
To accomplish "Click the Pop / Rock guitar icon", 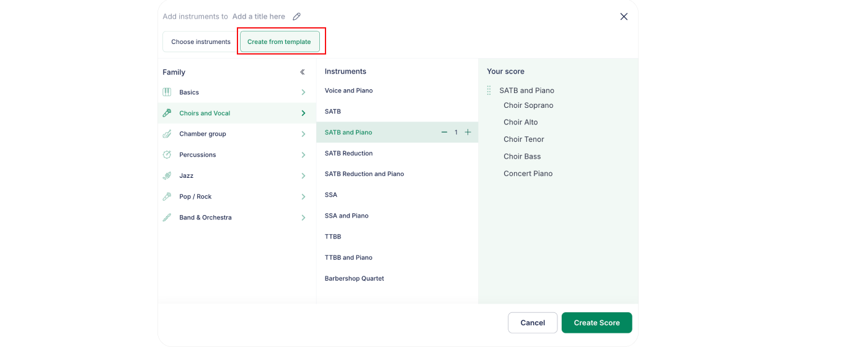I will coord(167,196).
